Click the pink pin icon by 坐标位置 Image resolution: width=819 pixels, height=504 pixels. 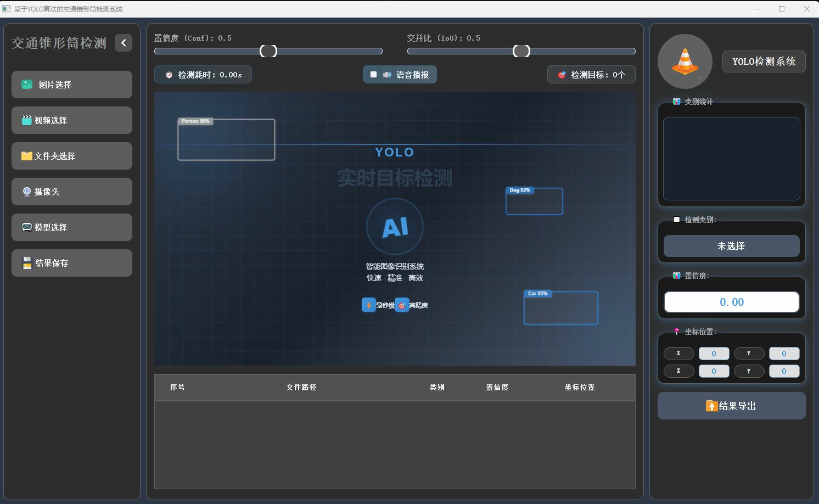tap(676, 332)
